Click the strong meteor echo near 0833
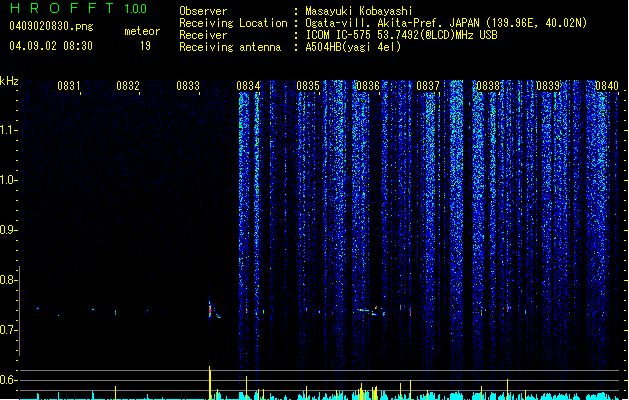 point(212,309)
